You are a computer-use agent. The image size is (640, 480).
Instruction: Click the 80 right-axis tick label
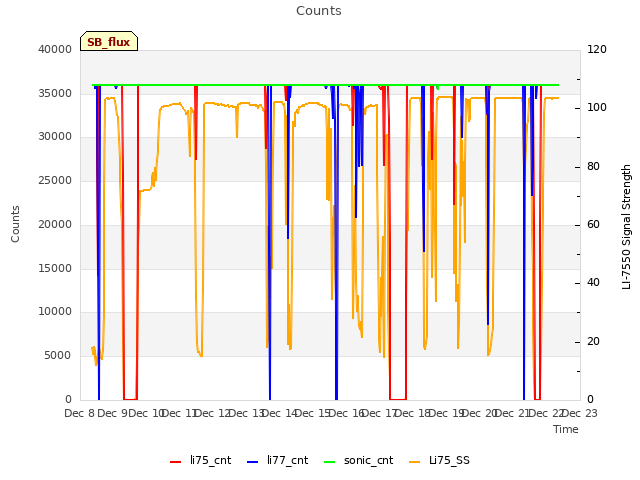[593, 167]
